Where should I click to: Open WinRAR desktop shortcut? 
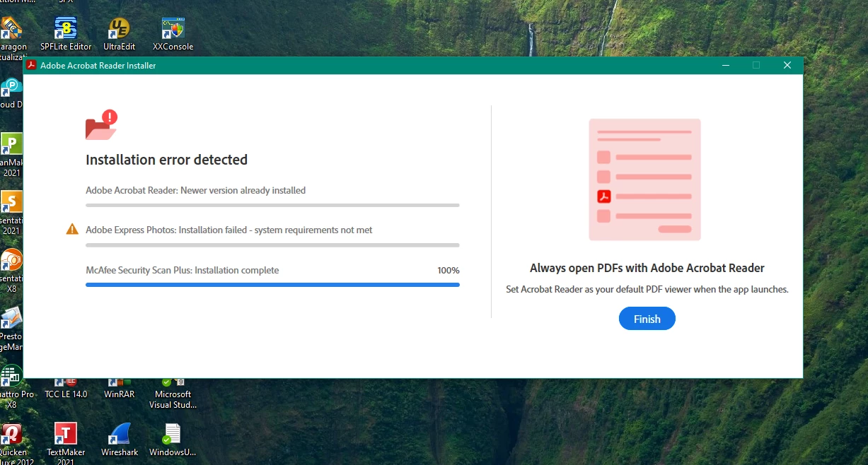point(119,389)
